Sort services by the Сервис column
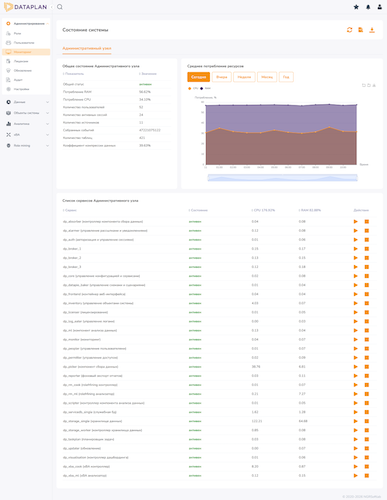Screen dimensions: 387x500 click(x=70, y=210)
